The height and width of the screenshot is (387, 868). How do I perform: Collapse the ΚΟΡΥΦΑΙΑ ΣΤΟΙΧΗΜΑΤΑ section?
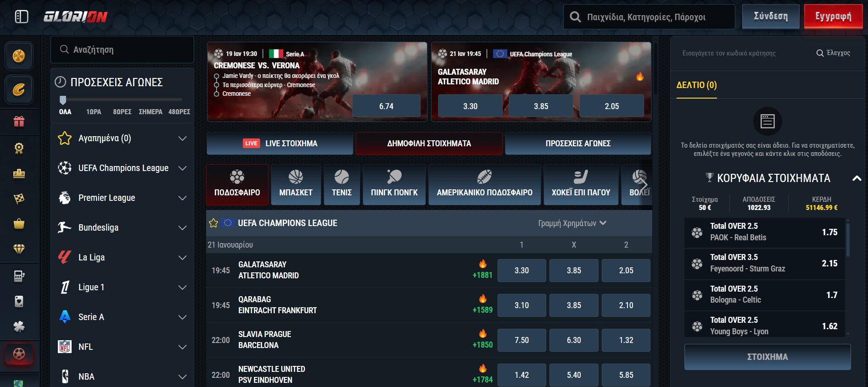857,178
